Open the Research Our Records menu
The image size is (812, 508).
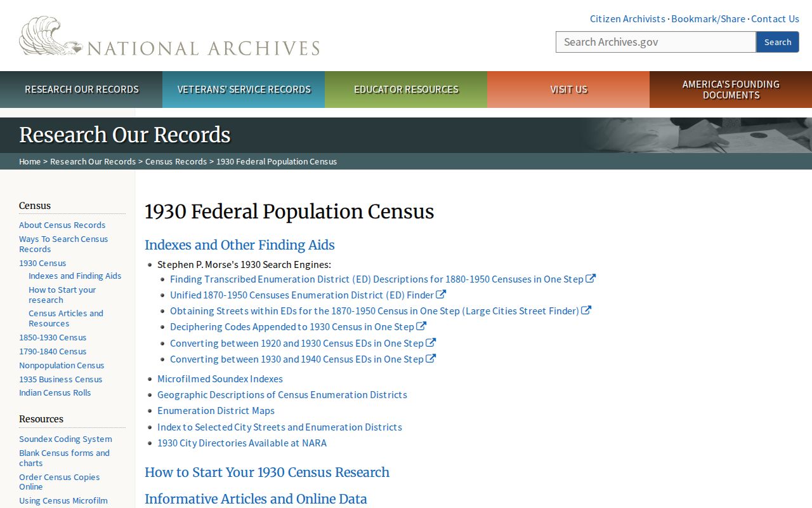click(81, 90)
